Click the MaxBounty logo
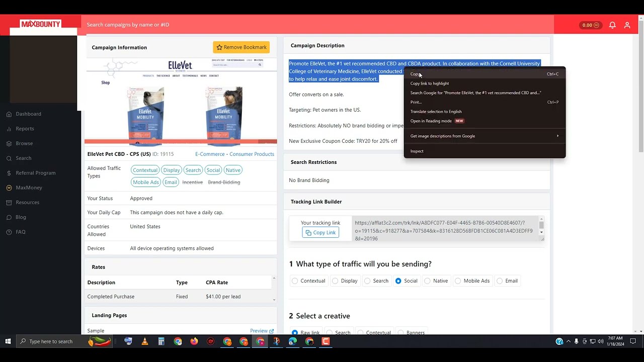The width and height of the screenshot is (644, 362). tap(40, 24)
